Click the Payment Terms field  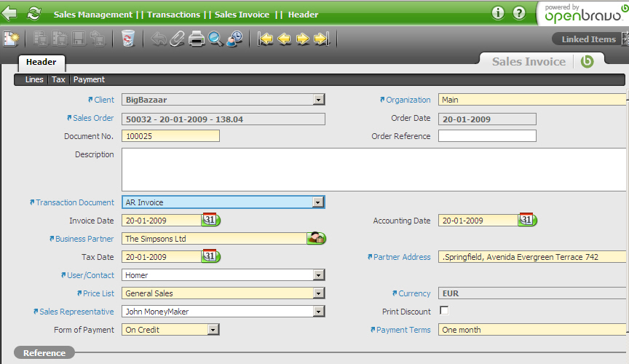point(532,330)
